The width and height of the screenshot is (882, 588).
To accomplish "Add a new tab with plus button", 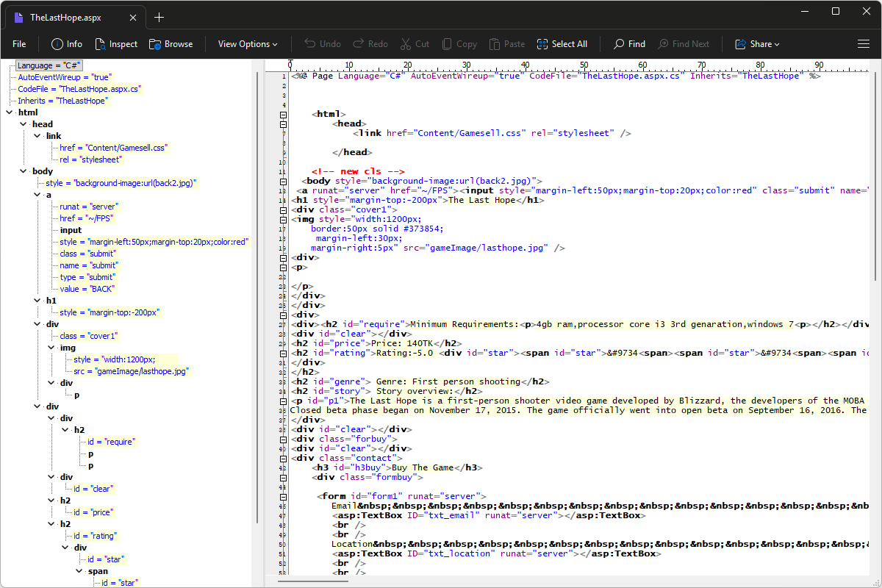I will [x=159, y=17].
